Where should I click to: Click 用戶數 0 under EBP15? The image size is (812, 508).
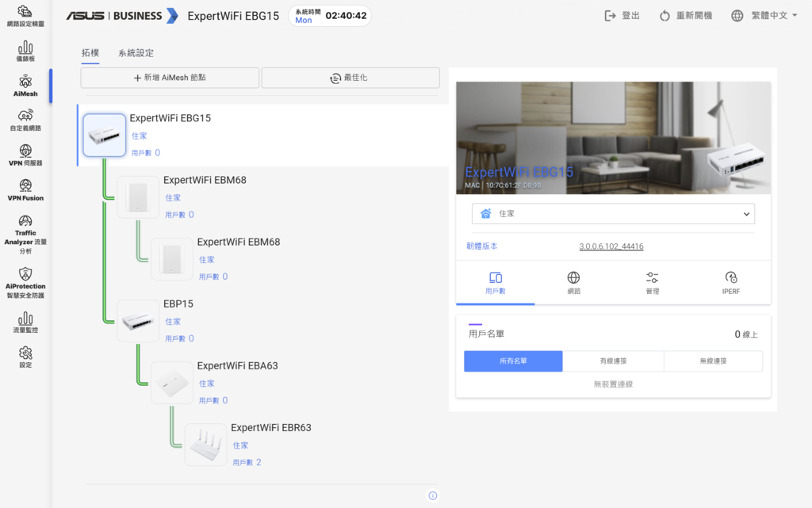pos(179,338)
